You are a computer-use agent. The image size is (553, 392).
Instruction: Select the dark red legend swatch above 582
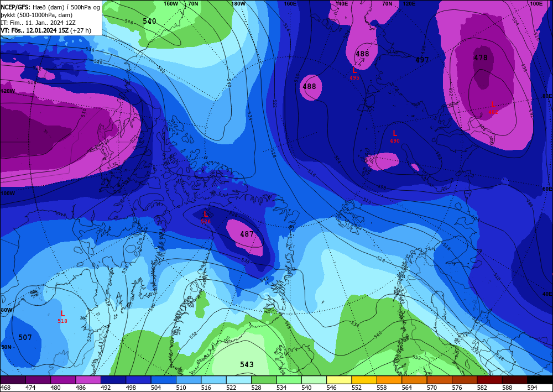coord(489,380)
